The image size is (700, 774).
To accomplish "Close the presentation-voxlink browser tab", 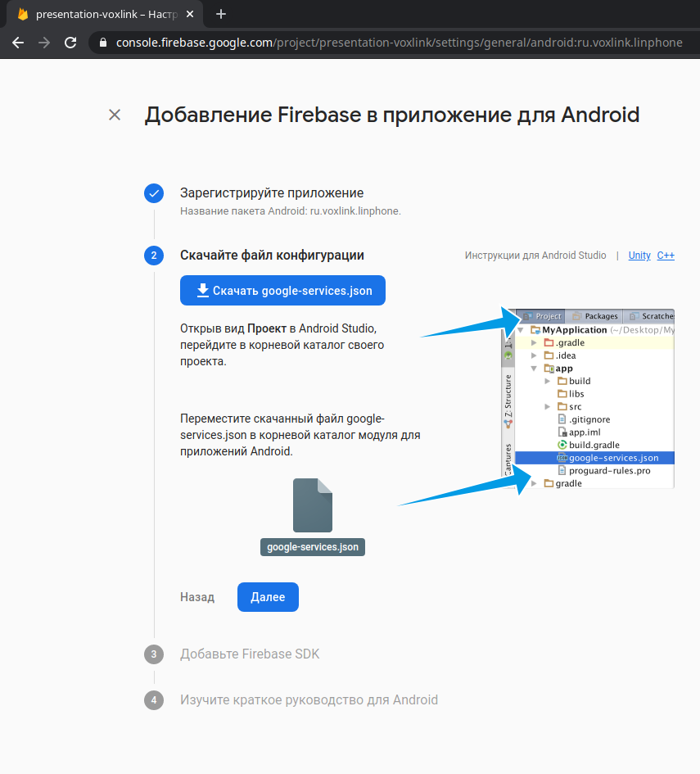I will click(190, 14).
